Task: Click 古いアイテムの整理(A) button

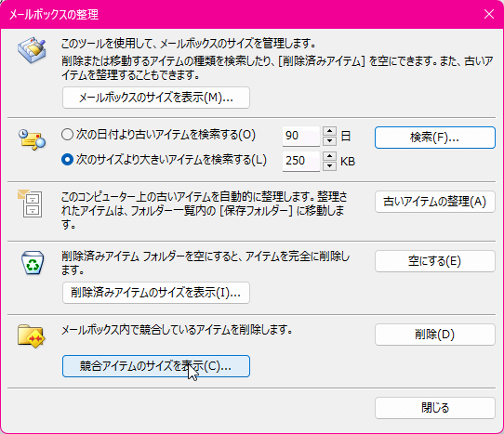Action: tap(435, 202)
